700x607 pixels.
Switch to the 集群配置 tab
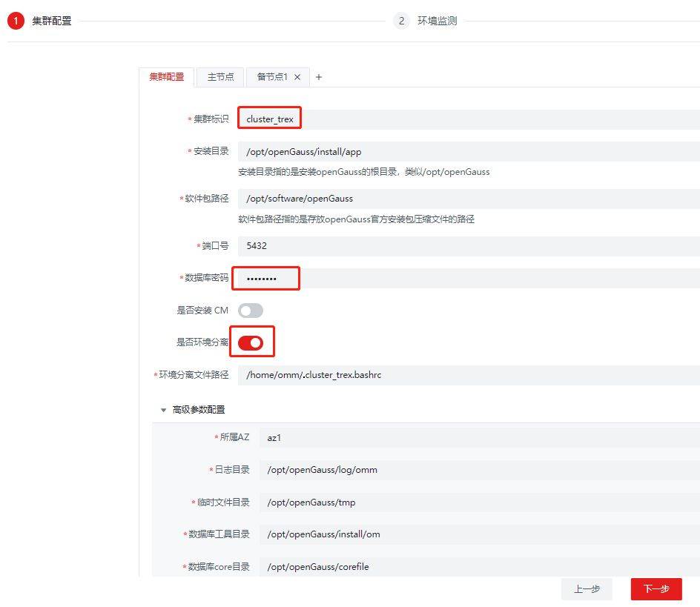(x=167, y=77)
